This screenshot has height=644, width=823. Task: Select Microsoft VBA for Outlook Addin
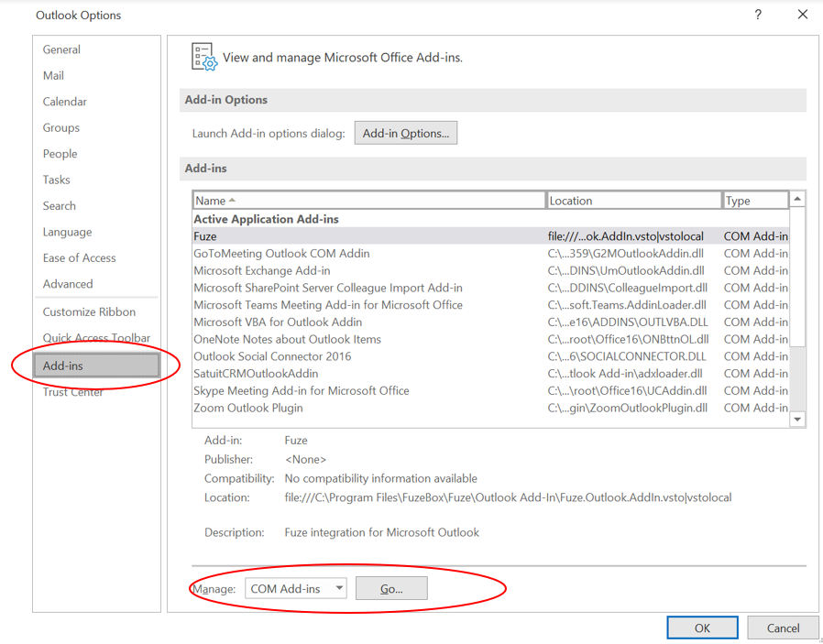point(490,322)
